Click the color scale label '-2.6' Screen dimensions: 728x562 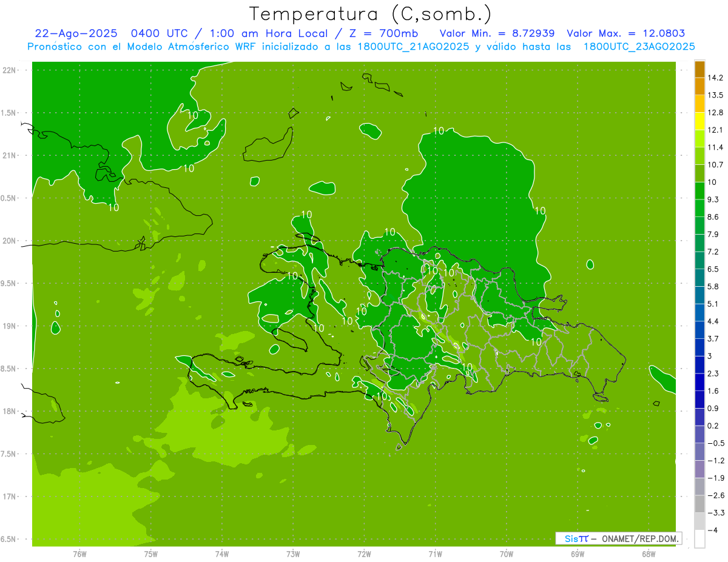pyautogui.click(x=716, y=495)
